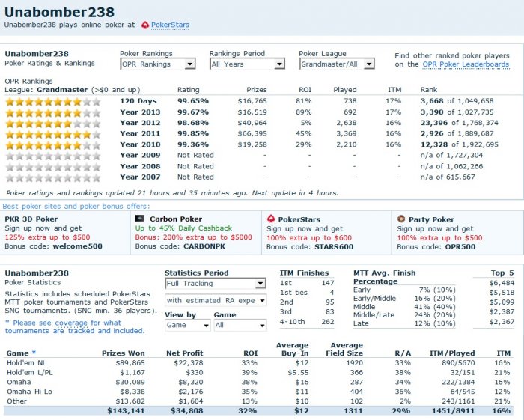Open the 'with estimated RA expe' dropdown
Image resolution: width=524 pixels, height=420 pixels.
[216, 300]
